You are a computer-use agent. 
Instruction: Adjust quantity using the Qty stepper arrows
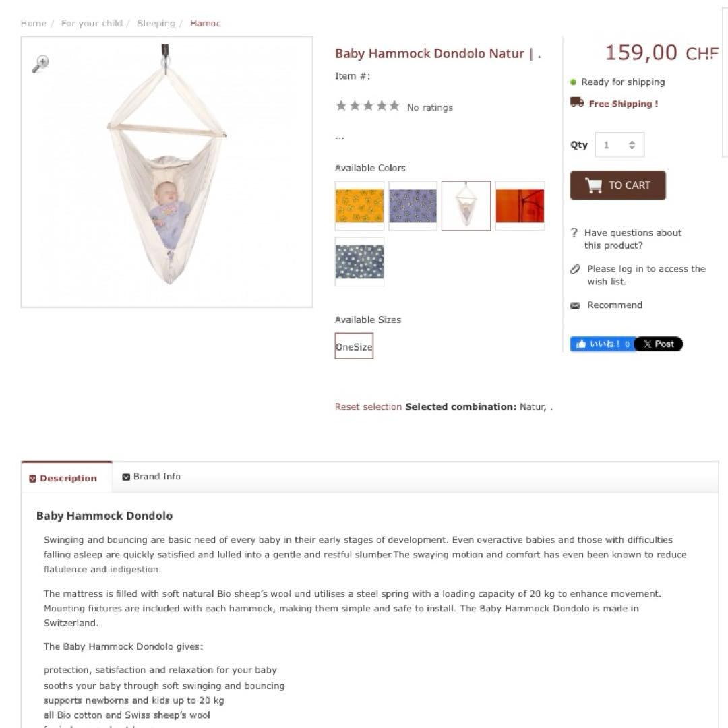point(632,145)
